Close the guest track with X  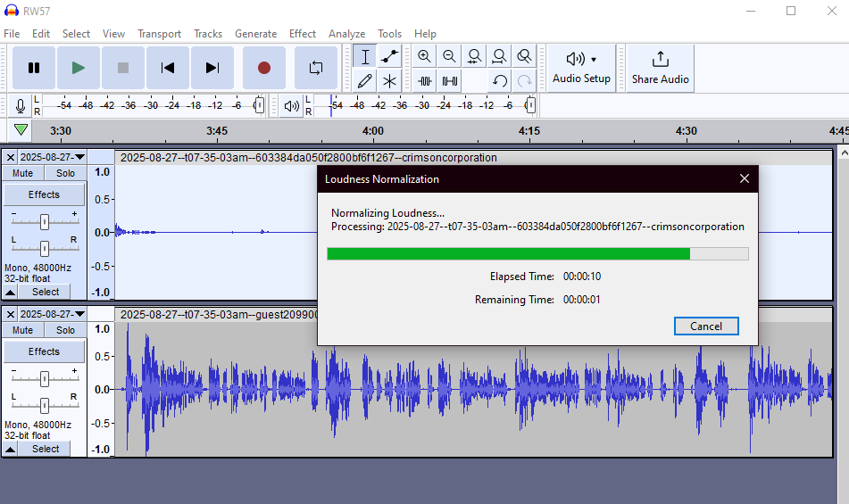11,314
